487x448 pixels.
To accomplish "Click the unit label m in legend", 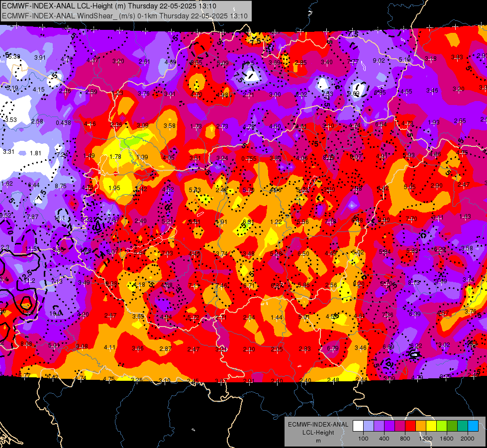I will [318, 441].
